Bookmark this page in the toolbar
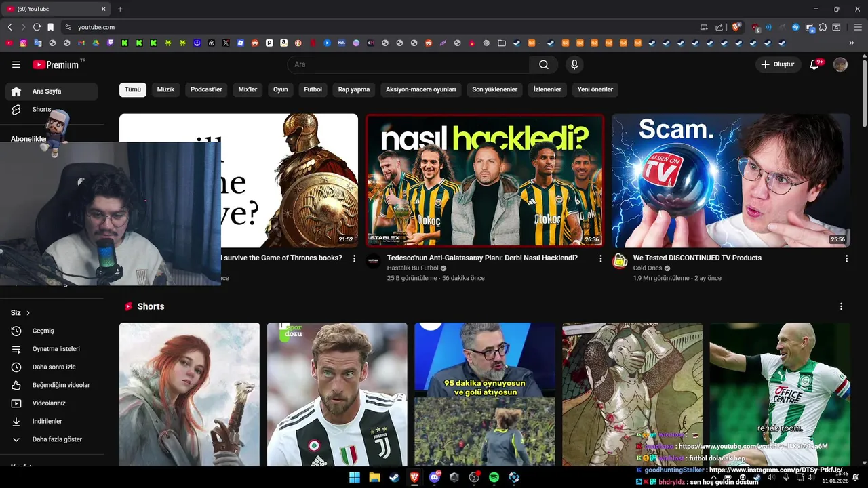868x488 pixels. coord(50,27)
